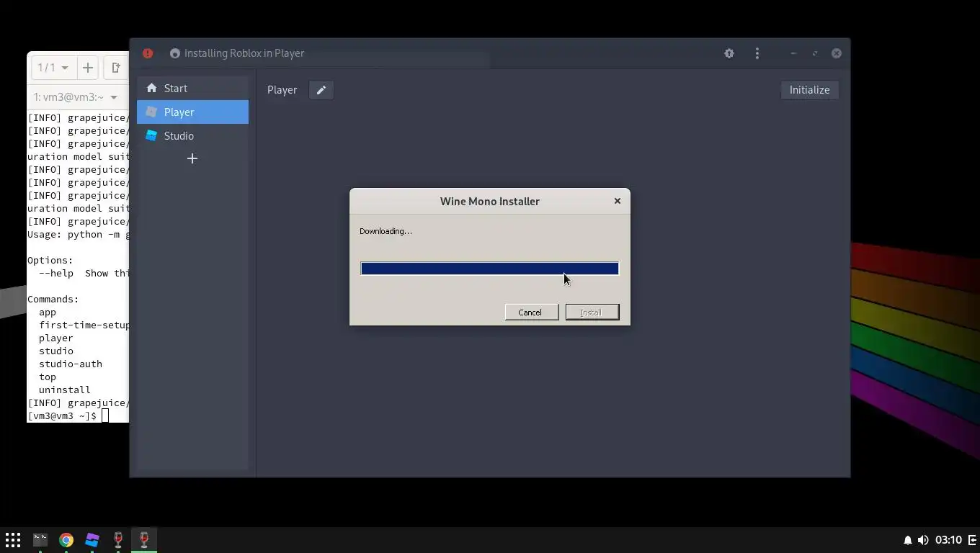
Task: Open the 1/1 tab selector dropdown in terminal
Action: (x=53, y=68)
